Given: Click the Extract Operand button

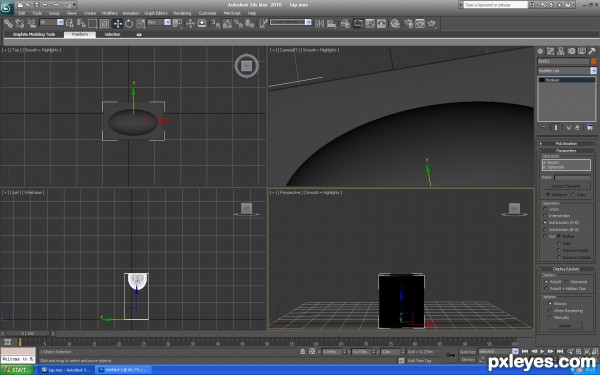Looking at the screenshot, I should coord(566,186).
